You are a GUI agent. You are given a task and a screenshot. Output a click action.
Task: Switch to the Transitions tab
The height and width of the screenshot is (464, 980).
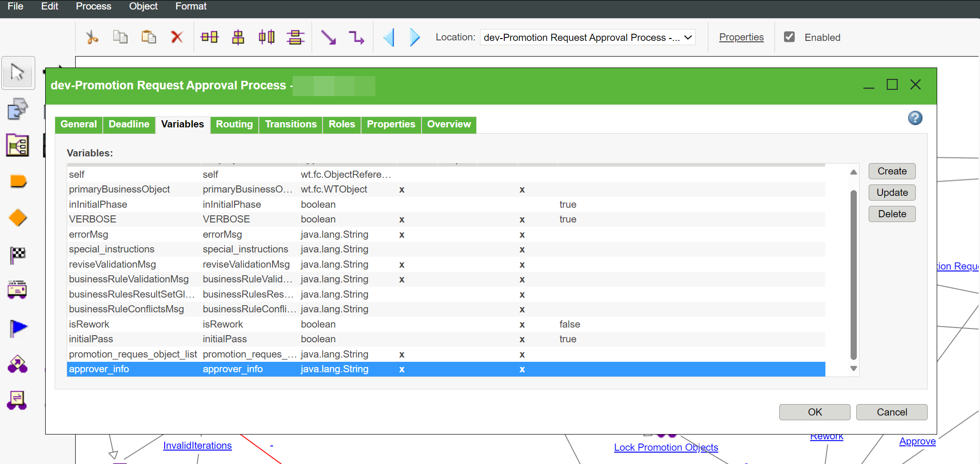pos(290,125)
